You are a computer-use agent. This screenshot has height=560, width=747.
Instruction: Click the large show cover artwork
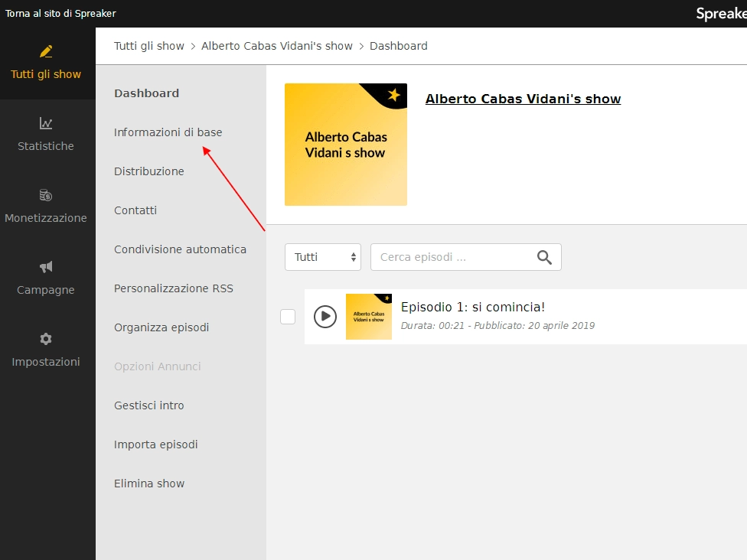click(346, 145)
